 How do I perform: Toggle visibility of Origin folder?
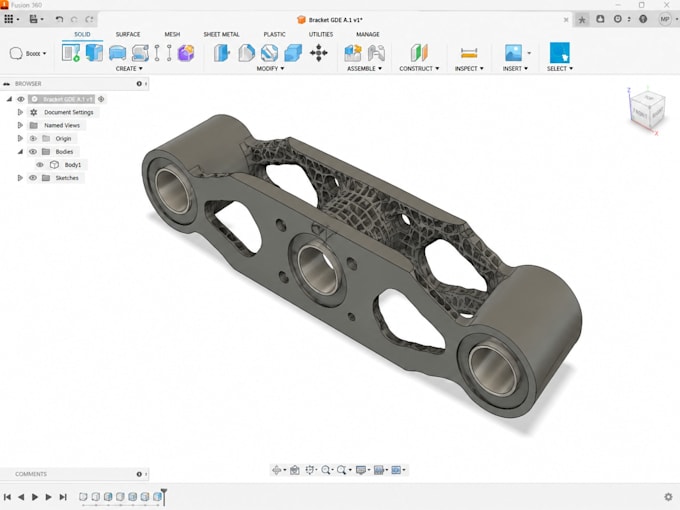[33, 138]
